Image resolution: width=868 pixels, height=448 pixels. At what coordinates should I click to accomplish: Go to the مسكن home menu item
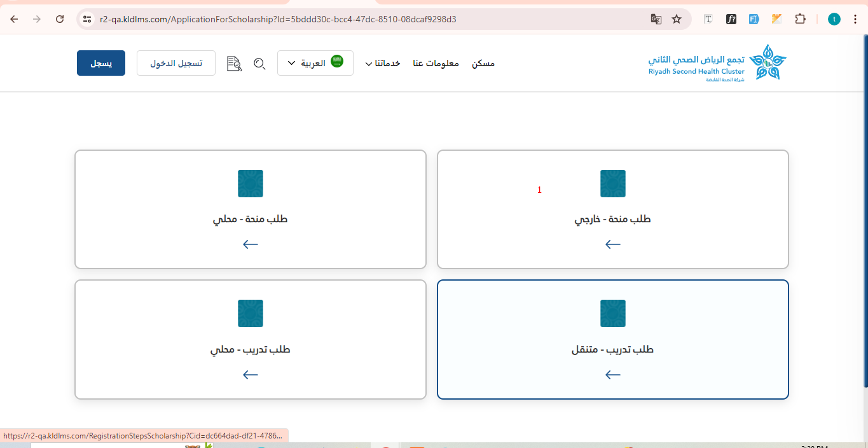[483, 64]
